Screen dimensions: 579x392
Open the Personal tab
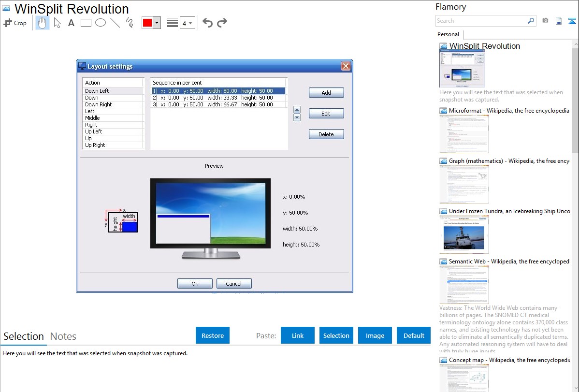click(448, 34)
